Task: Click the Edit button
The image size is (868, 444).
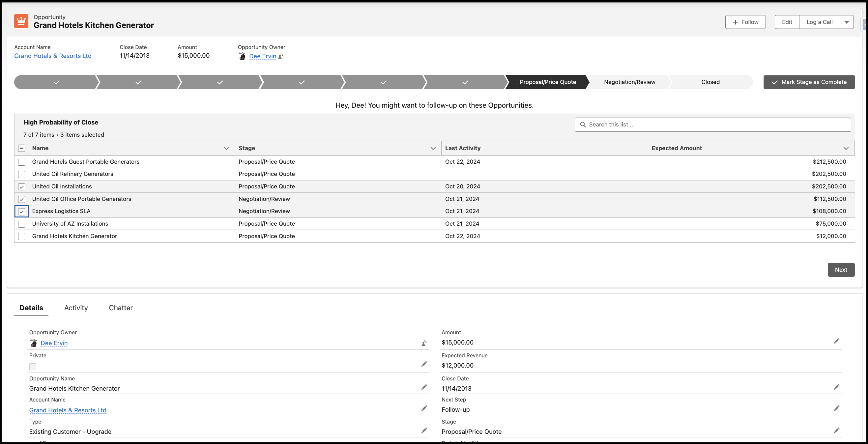Action: [787, 22]
